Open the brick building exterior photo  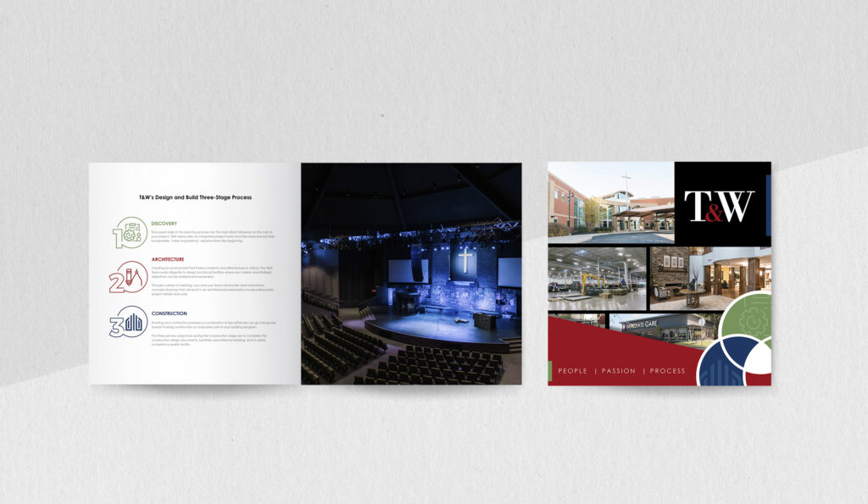(x=611, y=202)
